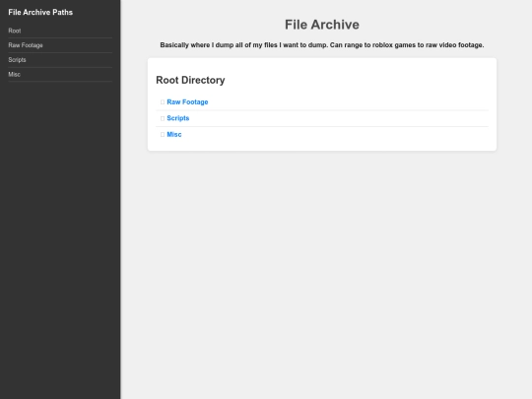Click the folder icon beside Scripts link
The height and width of the screenshot is (399, 532).
coord(163,118)
